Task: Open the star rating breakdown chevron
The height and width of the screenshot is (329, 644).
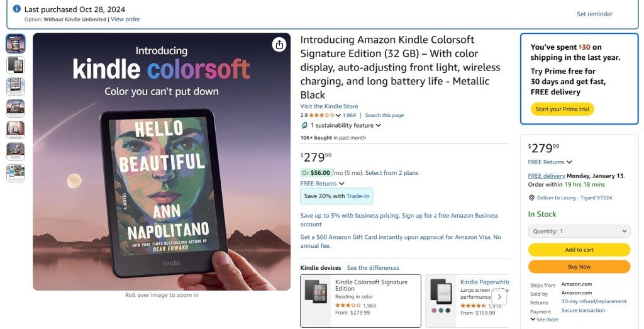Action: tap(338, 116)
